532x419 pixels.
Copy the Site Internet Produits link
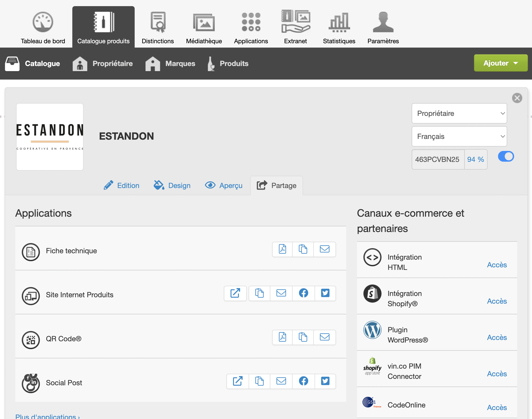tap(259, 293)
